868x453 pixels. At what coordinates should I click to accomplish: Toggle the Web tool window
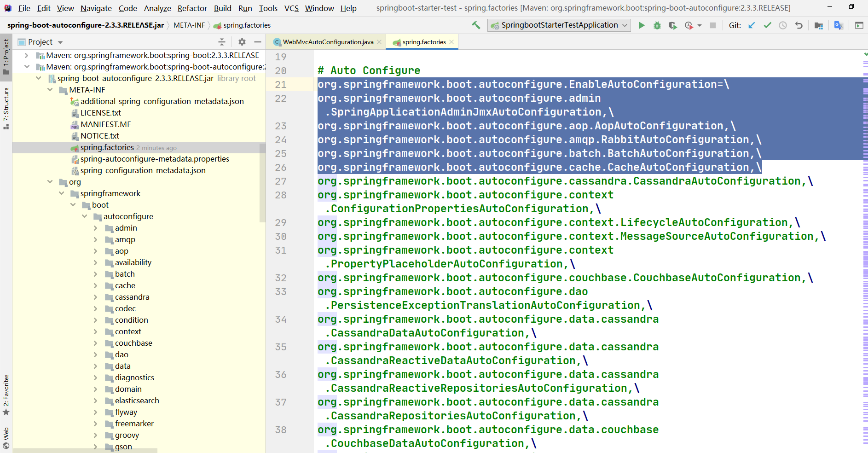click(6, 438)
